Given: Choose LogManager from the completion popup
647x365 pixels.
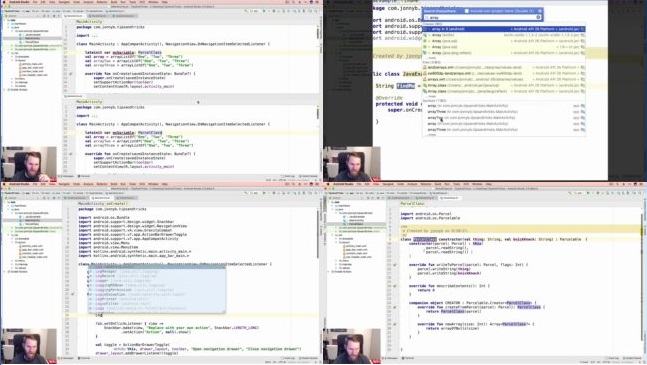Looking at the screenshot, I should coord(156,272).
